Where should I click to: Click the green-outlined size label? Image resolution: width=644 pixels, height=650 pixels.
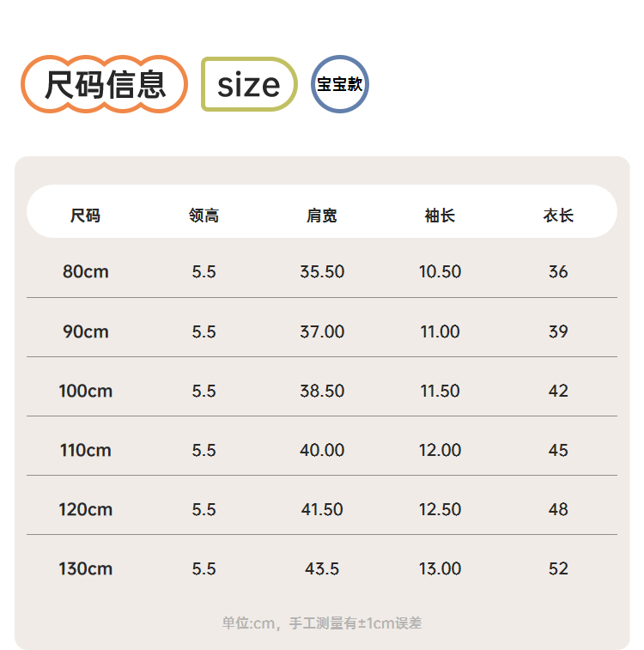tap(249, 84)
